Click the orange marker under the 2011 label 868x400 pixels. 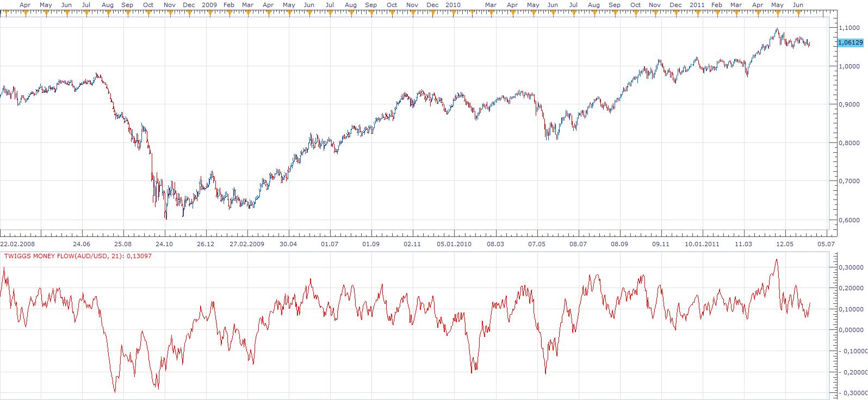click(x=698, y=12)
